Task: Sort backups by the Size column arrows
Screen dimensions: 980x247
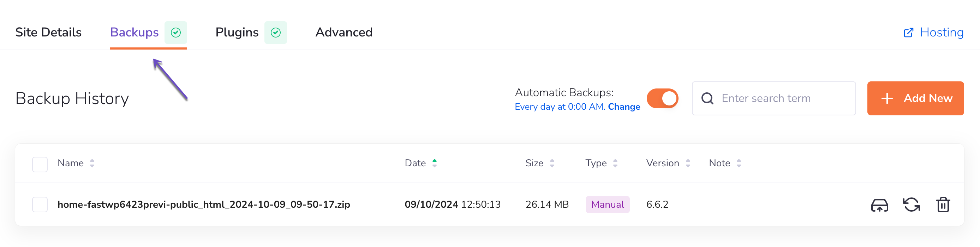Action: tap(552, 163)
